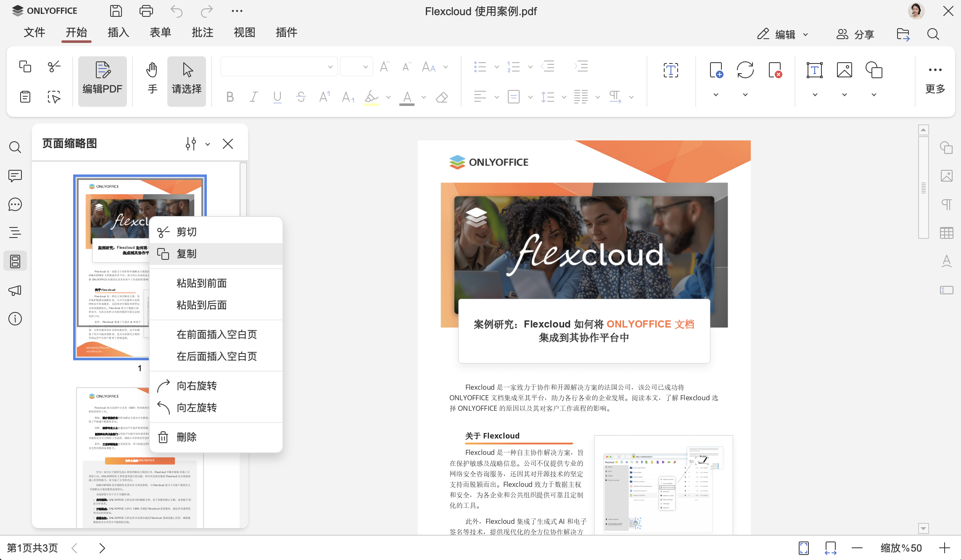
Task: Open the 文件 tab
Action: point(34,32)
